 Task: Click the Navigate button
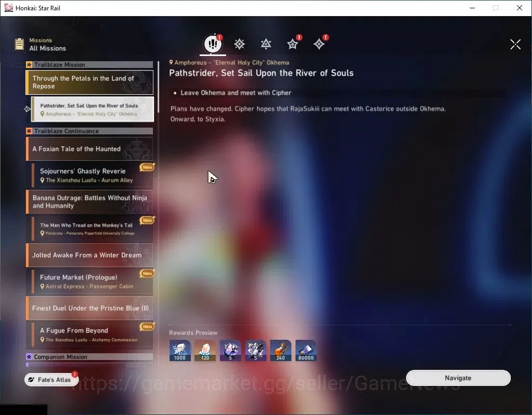pyautogui.click(x=458, y=378)
